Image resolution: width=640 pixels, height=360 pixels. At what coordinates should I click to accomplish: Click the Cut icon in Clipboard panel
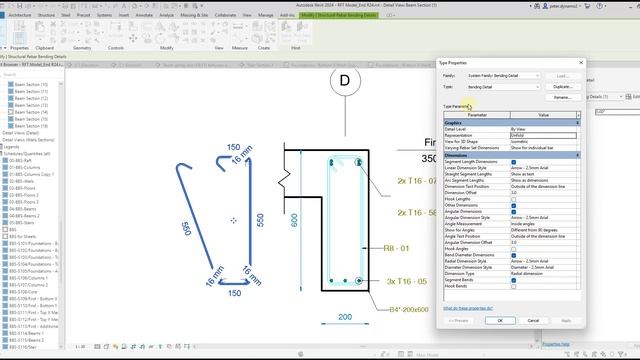tap(53, 24)
